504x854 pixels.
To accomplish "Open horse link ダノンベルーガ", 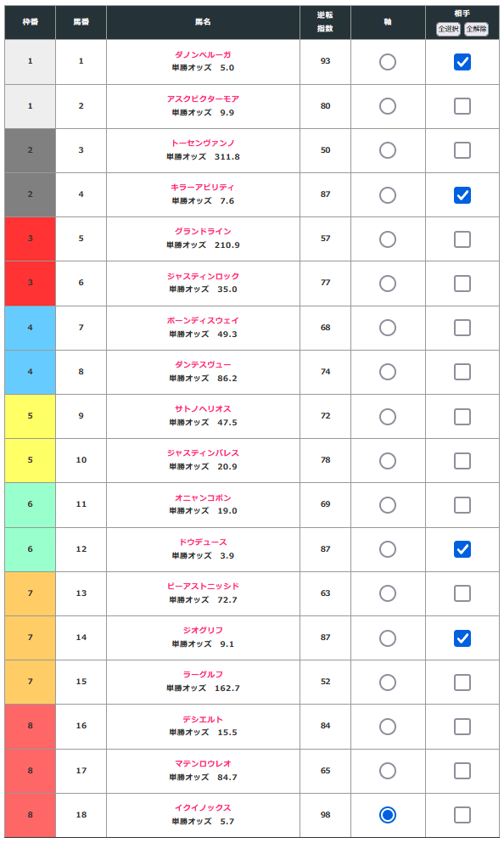I will click(x=203, y=54).
